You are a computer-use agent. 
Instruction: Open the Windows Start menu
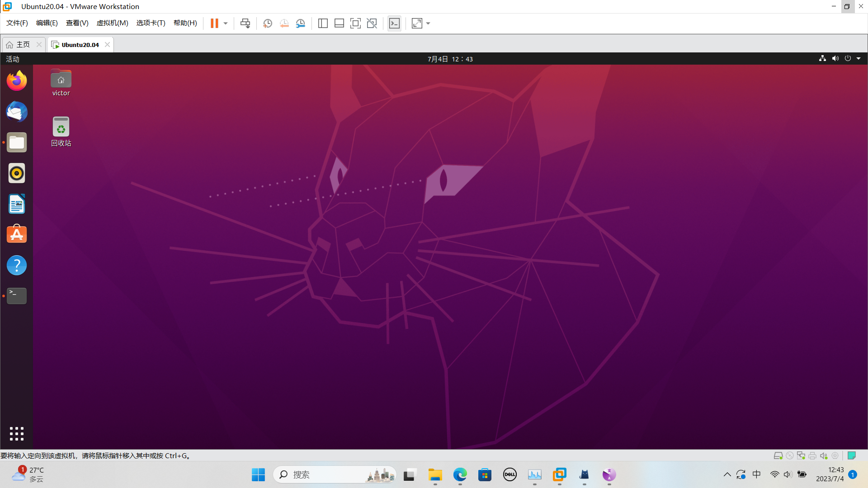point(258,474)
